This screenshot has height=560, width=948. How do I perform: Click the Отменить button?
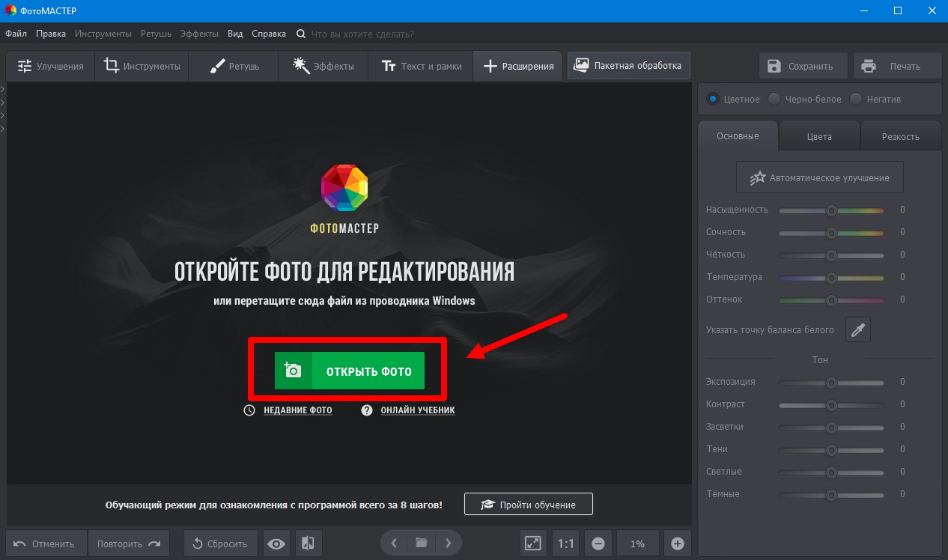[46, 544]
